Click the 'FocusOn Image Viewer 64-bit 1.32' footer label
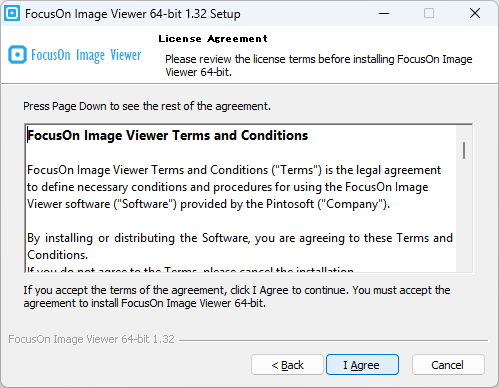499x388 pixels. 91,339
